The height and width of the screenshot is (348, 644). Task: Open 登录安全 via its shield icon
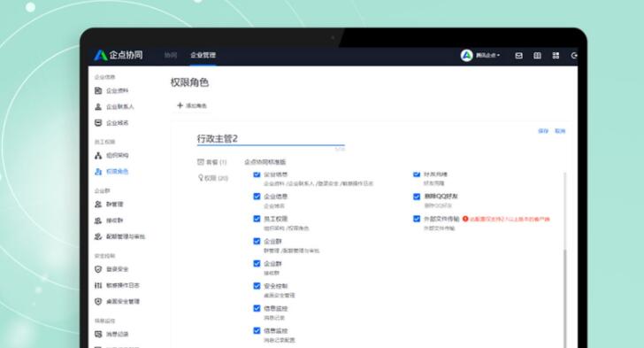[x=98, y=269]
